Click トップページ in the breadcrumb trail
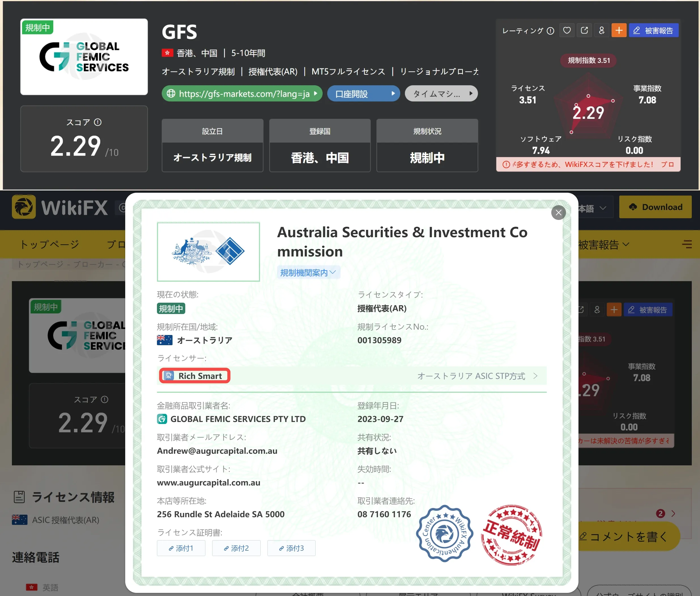The height and width of the screenshot is (596, 700). pos(41,264)
